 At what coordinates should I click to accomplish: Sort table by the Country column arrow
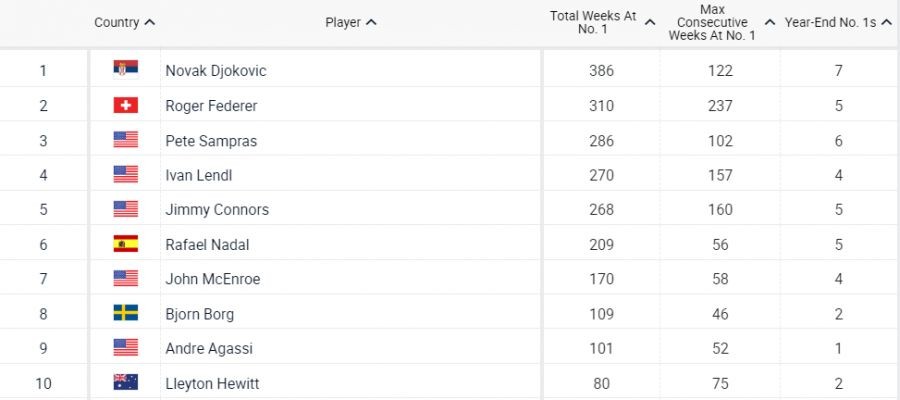pyautogui.click(x=150, y=22)
